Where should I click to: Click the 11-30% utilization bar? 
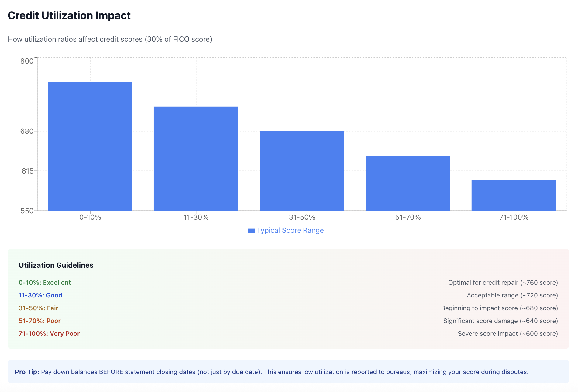(196, 159)
